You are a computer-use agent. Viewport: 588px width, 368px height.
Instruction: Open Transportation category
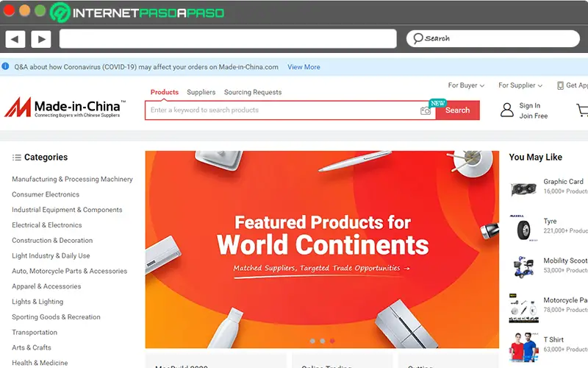(x=35, y=333)
